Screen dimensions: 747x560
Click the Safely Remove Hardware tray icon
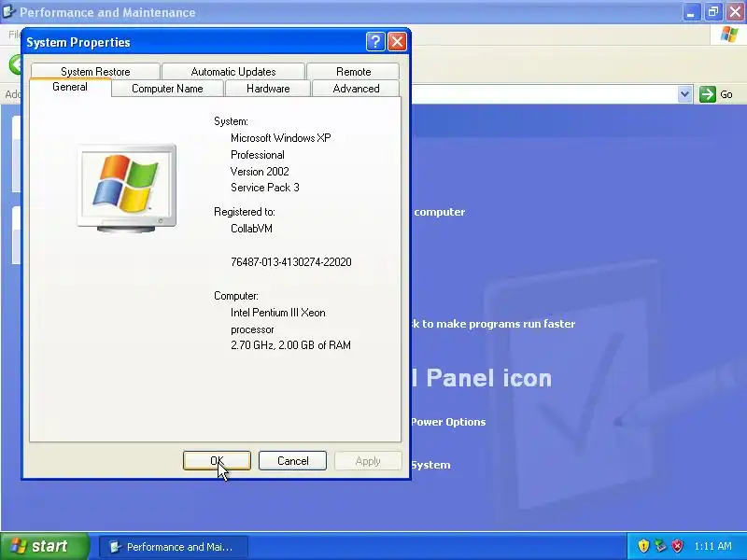click(660, 546)
